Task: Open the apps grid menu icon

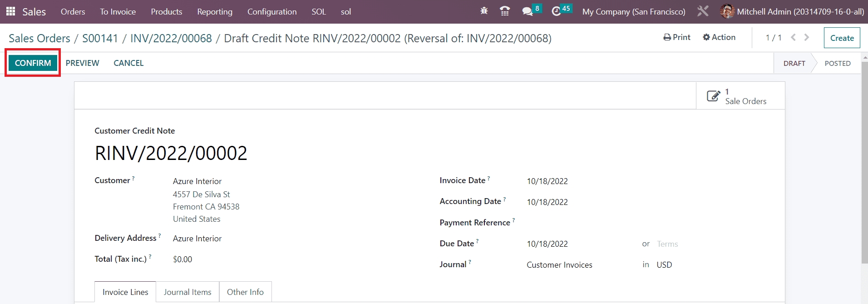Action: (10, 11)
